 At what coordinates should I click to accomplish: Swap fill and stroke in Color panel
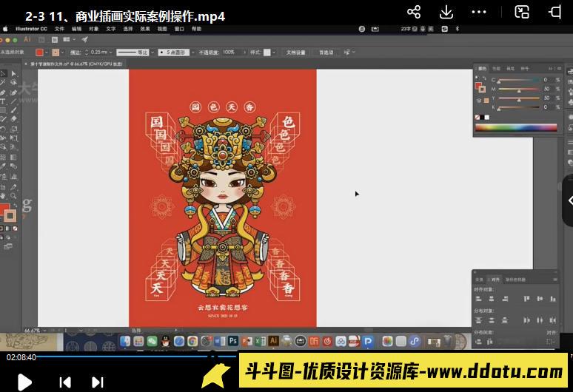pyautogui.click(x=484, y=78)
